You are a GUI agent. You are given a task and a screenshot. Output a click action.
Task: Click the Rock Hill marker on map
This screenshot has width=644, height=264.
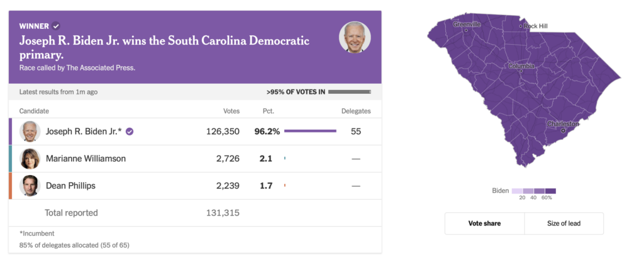(x=521, y=26)
